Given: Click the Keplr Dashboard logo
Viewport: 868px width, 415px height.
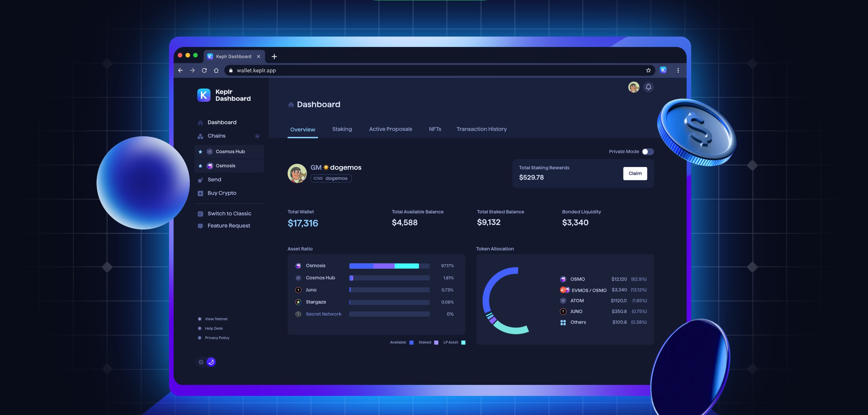Looking at the screenshot, I should click(x=224, y=95).
